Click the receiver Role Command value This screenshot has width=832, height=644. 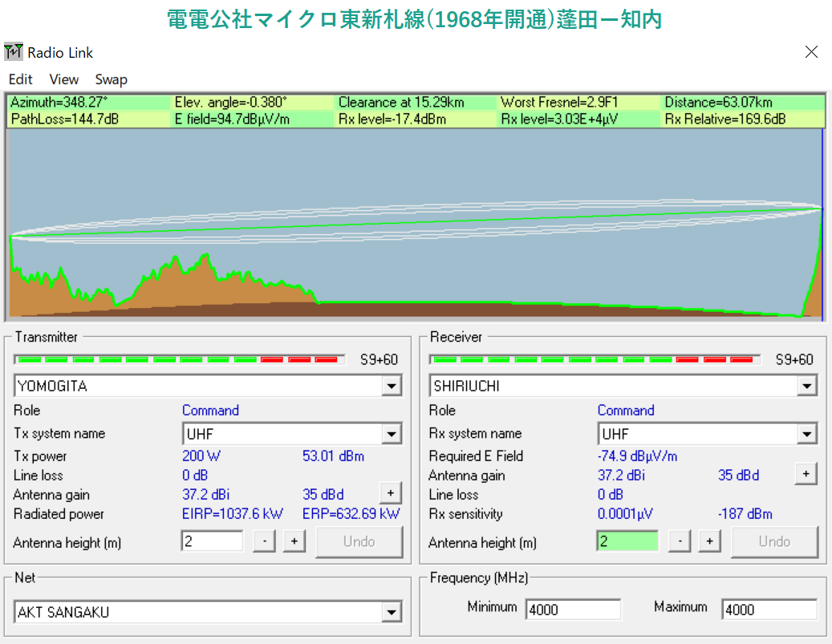tap(626, 411)
